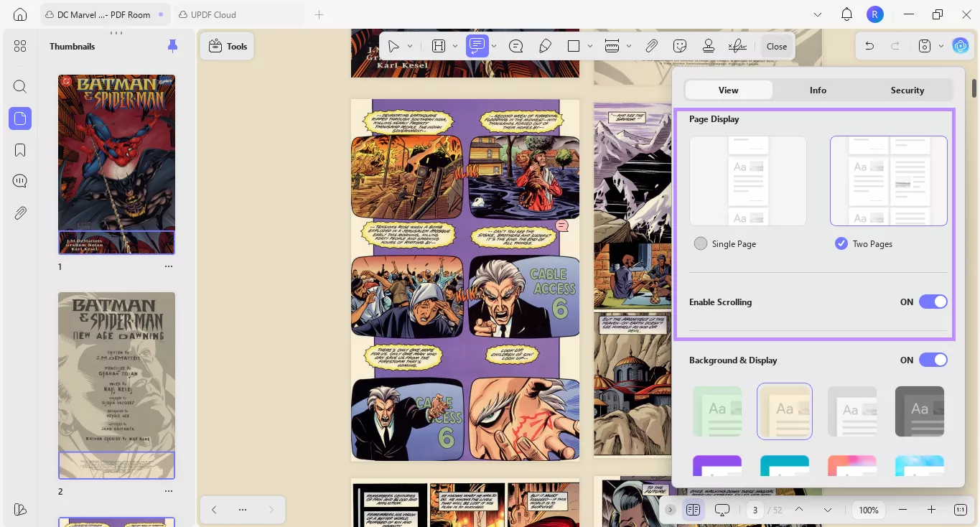Viewport: 980px width, 527px height.
Task: Open the Info tab
Action: [818, 90]
